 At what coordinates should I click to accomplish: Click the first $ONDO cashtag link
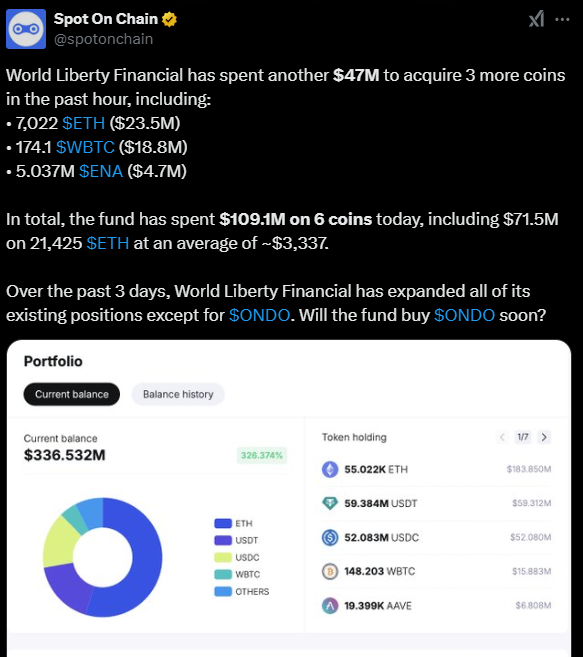[259, 315]
